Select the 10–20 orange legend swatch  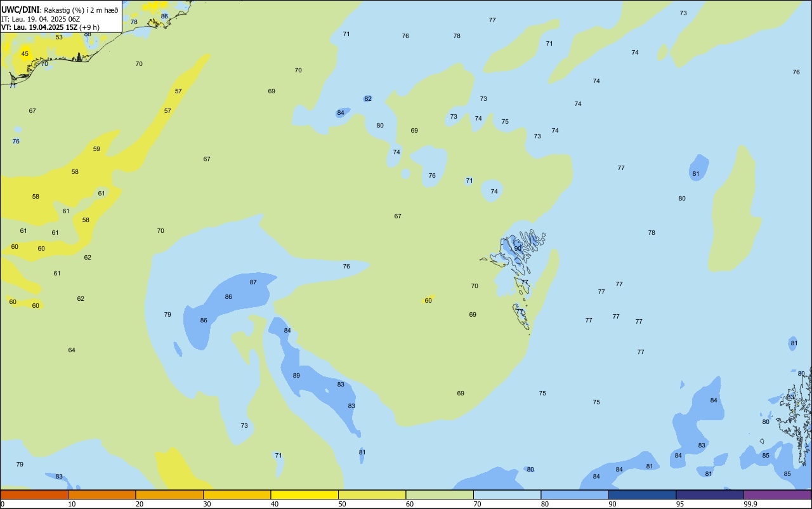click(x=101, y=494)
